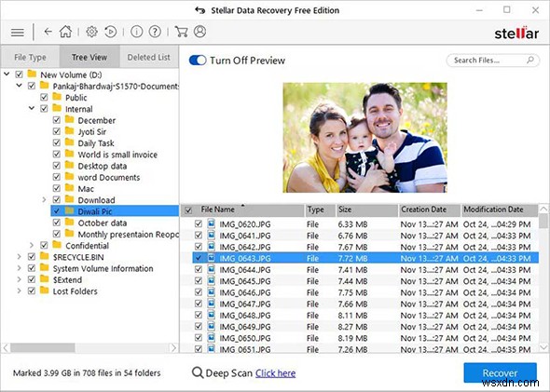Open settings gear icon
The image size is (550, 392).
[x=91, y=32]
